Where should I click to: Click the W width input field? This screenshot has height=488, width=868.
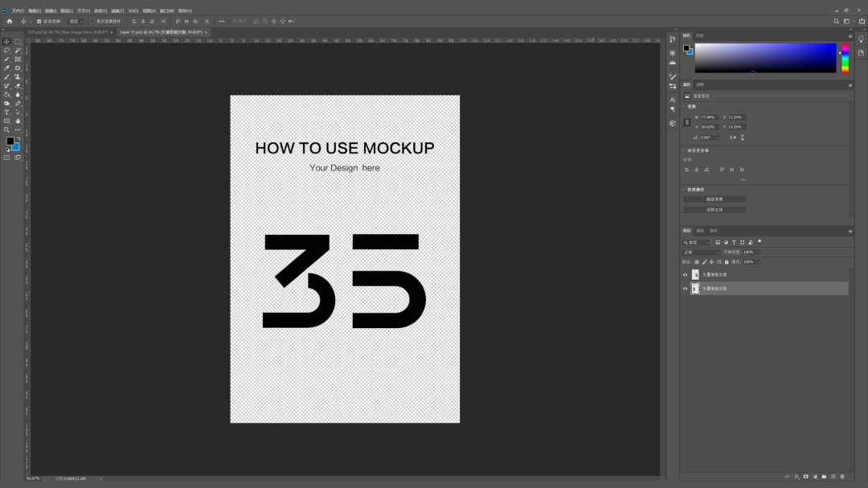pyautogui.click(x=710, y=117)
